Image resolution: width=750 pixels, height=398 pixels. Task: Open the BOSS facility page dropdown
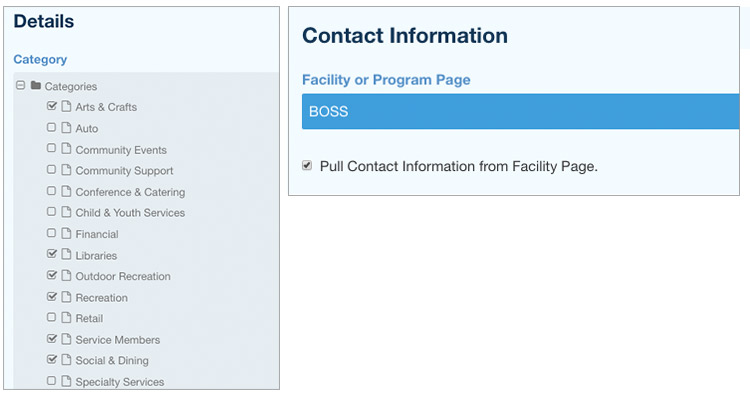[520, 111]
